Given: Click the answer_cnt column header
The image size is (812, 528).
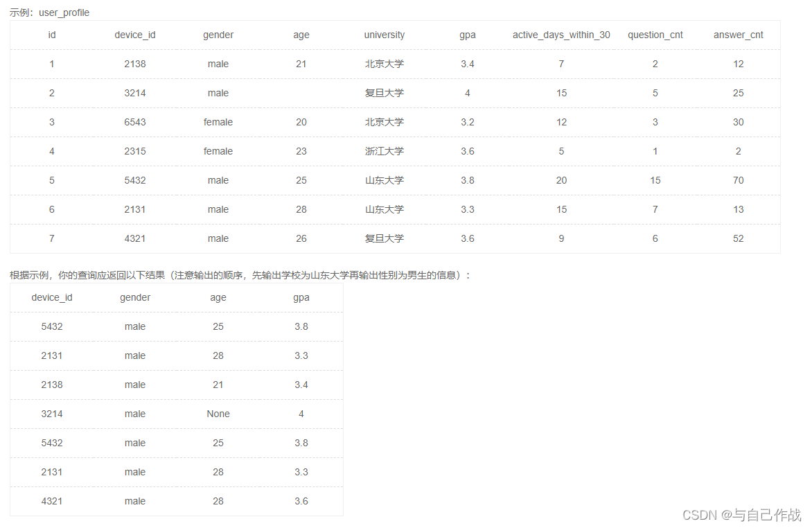Looking at the screenshot, I should click(738, 35).
